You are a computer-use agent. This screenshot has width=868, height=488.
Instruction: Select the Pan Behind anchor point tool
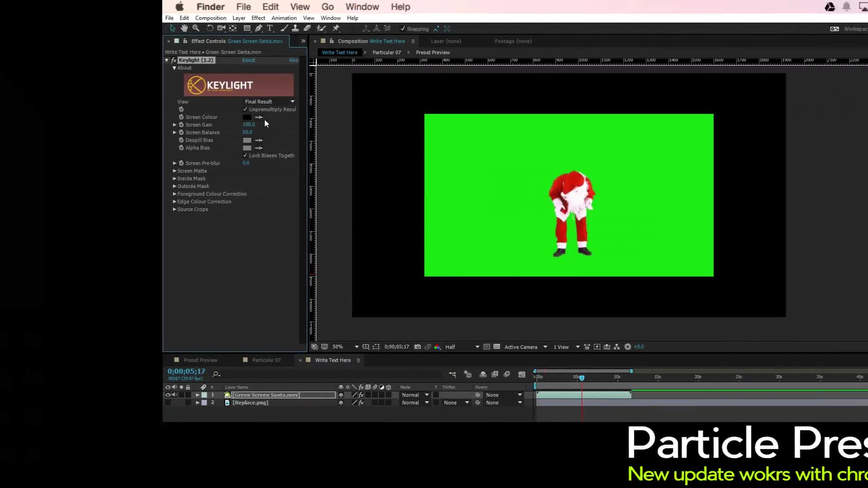coord(233,28)
